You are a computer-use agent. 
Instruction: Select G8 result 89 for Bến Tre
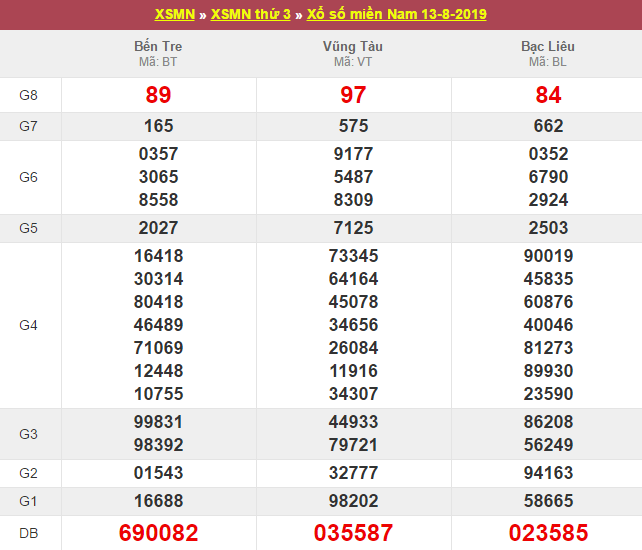coord(158,95)
